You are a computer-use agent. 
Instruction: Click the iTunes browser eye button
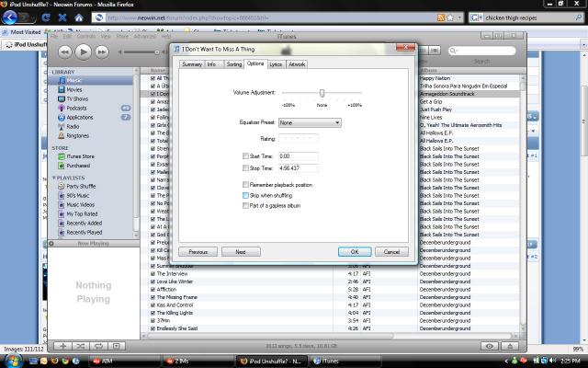pyautogui.click(x=490, y=346)
